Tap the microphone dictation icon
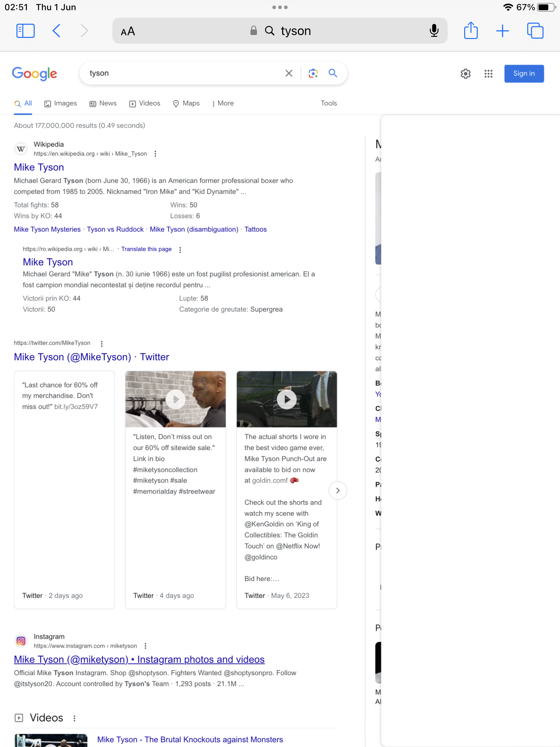This screenshot has width=560, height=747. (434, 31)
